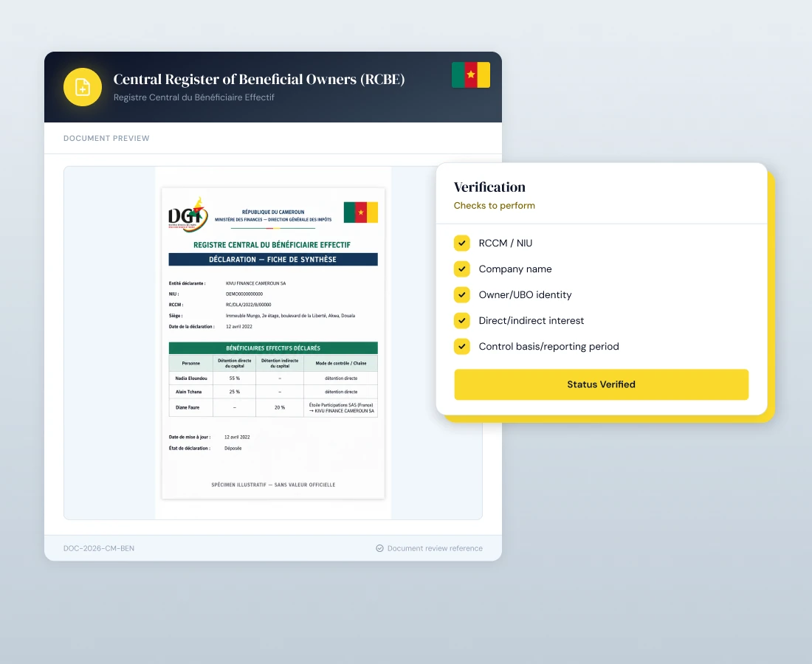Click the KIVU FINANCE CAMEROUN SA entity value
The image size is (812, 664).
coord(256,283)
